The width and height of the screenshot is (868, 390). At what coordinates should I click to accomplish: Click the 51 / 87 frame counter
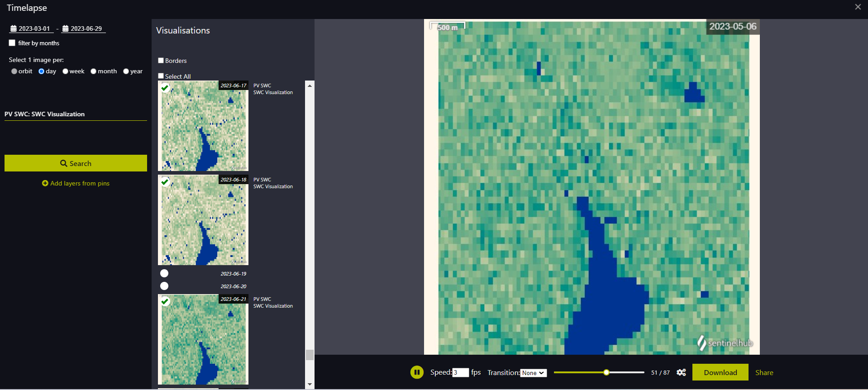(x=660, y=373)
